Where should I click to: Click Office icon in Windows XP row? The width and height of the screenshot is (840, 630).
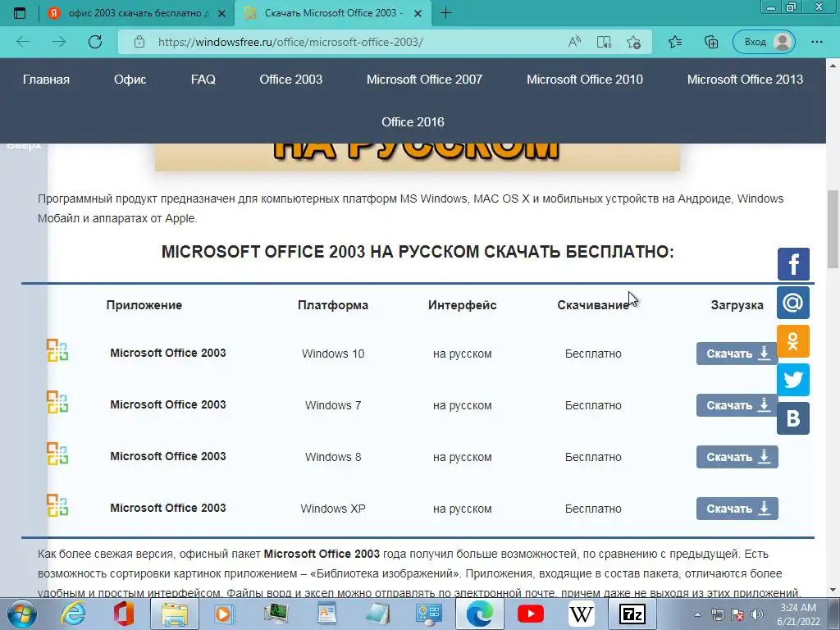coord(57,504)
